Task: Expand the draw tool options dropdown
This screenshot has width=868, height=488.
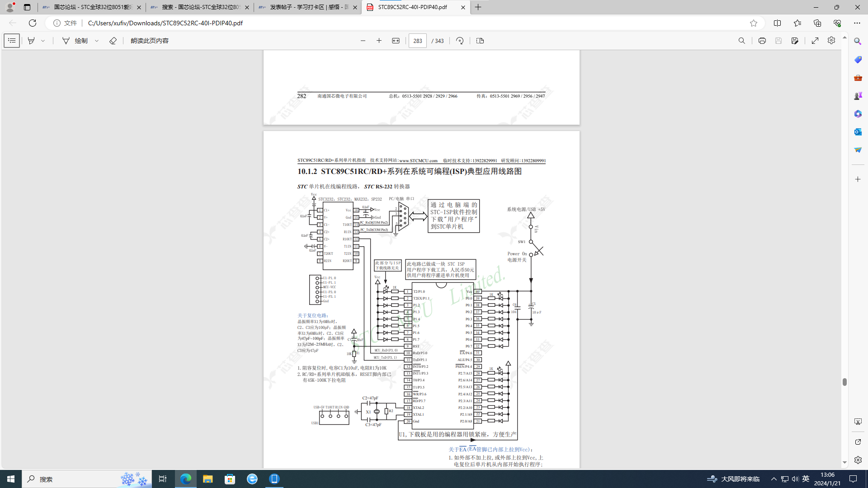Action: tap(97, 41)
